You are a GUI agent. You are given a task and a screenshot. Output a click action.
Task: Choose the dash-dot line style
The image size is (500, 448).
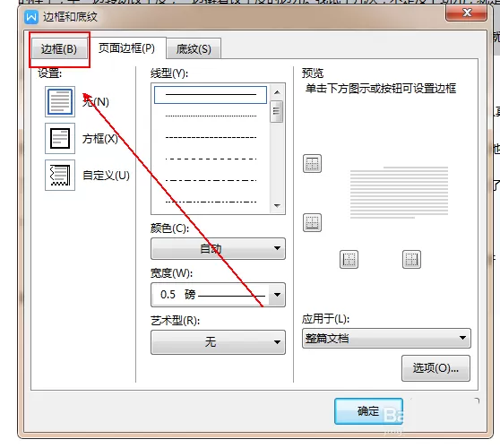tap(211, 180)
